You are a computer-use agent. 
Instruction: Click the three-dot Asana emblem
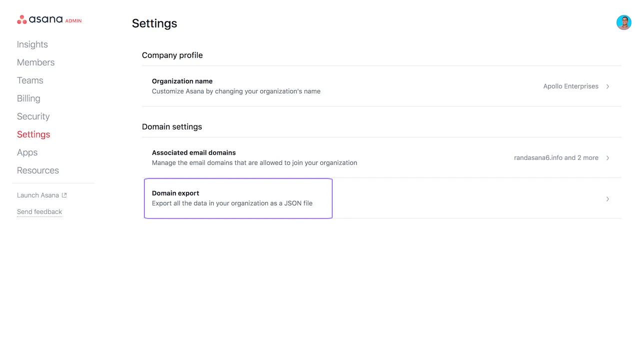(x=22, y=19)
